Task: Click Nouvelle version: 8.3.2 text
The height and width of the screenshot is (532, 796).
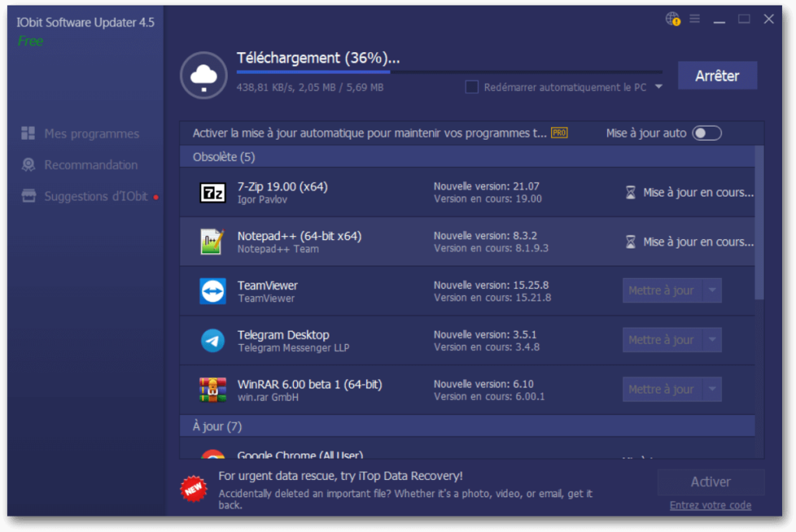Action: pyautogui.click(x=485, y=236)
